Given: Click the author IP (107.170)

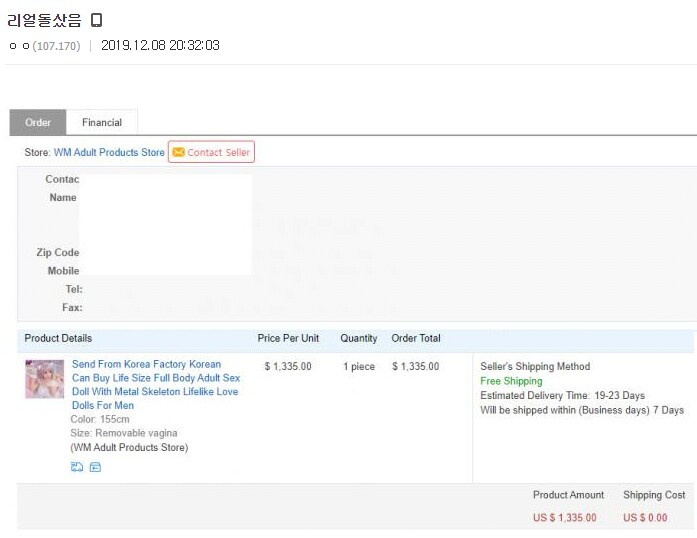Looking at the screenshot, I should 56,46.
